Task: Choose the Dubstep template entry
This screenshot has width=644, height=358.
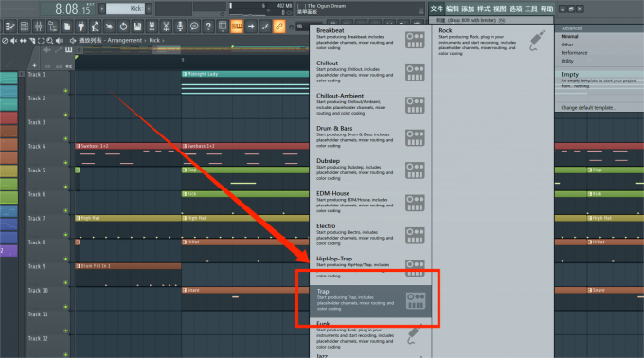Action: 370,170
